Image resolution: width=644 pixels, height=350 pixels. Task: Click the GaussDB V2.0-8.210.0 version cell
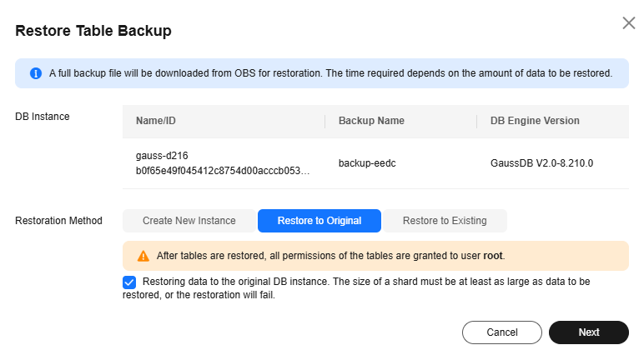(x=541, y=163)
